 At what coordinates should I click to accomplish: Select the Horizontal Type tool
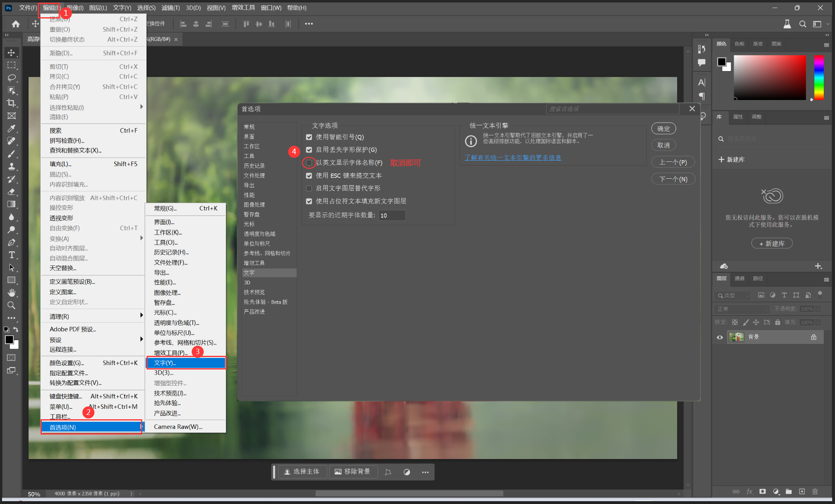point(11,255)
